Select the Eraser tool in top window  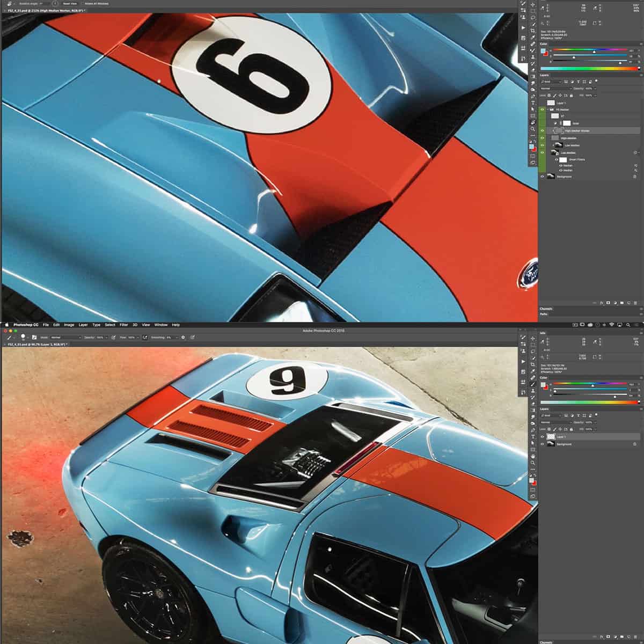[533, 70]
